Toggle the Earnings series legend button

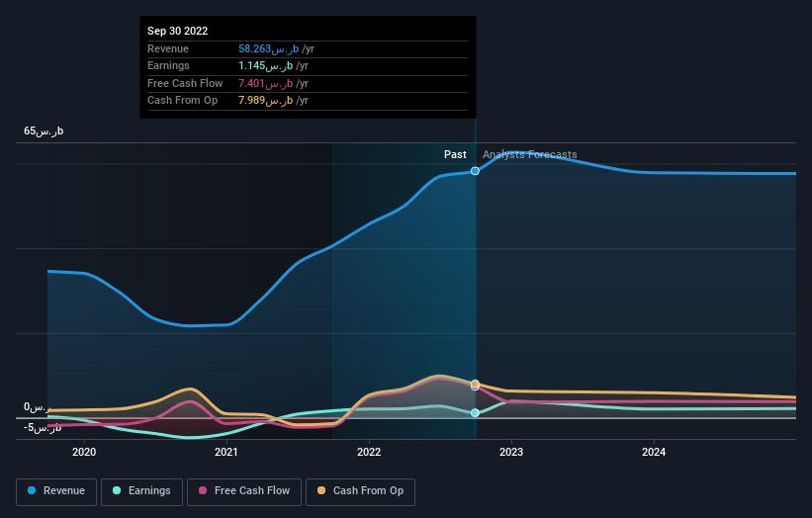pyautogui.click(x=141, y=491)
